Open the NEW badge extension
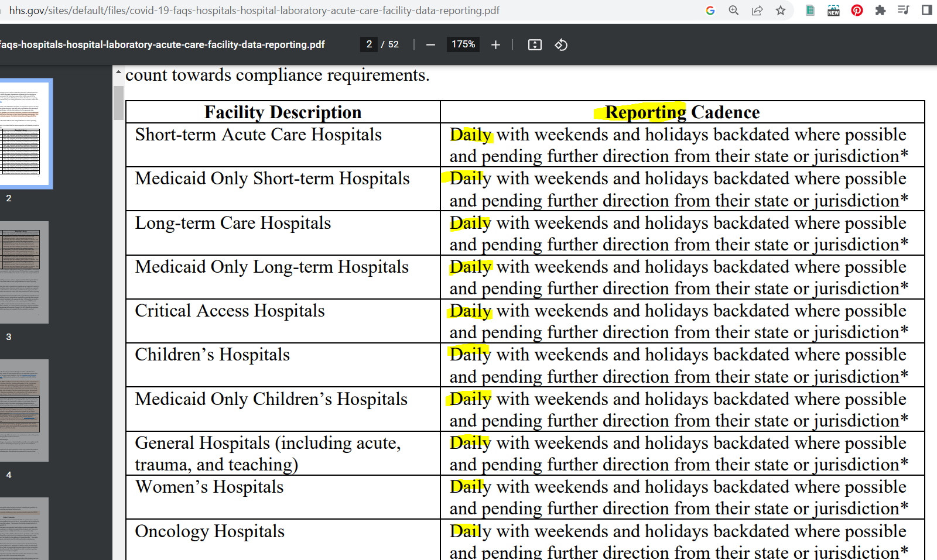 (x=833, y=11)
